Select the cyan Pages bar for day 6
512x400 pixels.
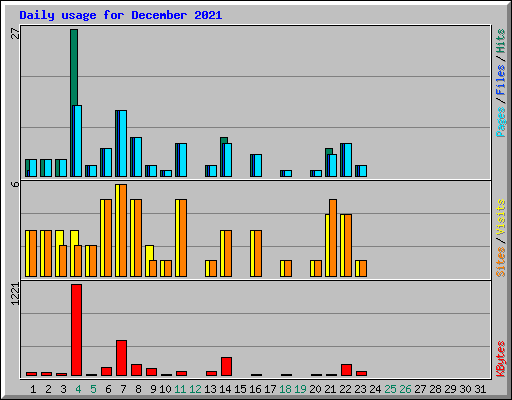click(108, 163)
